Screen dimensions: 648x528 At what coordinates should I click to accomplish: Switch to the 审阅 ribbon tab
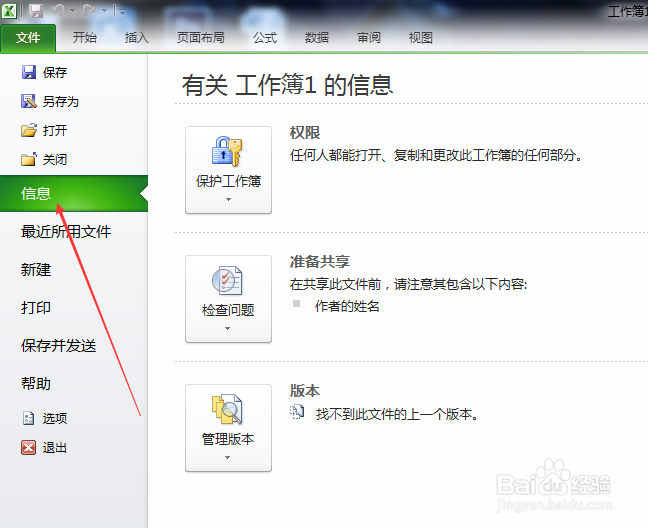(369, 38)
